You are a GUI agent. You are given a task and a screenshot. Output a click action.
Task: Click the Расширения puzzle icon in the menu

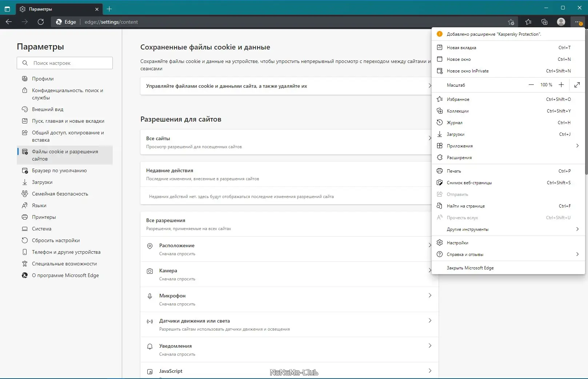click(440, 157)
